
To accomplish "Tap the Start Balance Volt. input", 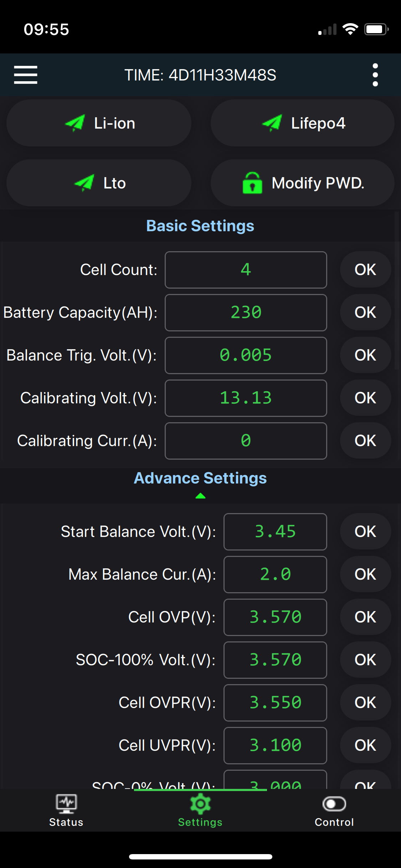I will tap(275, 532).
